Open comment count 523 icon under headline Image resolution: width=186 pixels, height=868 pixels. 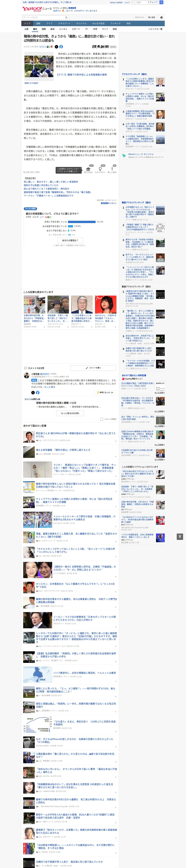43,47
